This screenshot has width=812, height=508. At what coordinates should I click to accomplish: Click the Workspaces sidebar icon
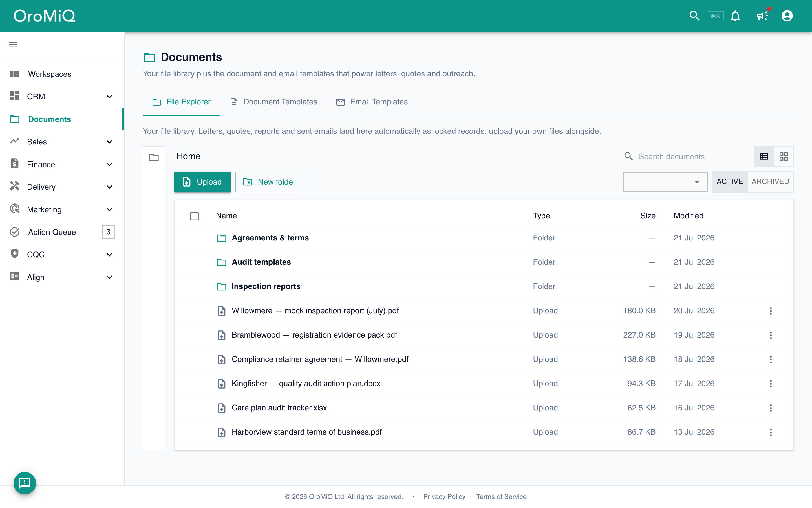click(x=15, y=74)
